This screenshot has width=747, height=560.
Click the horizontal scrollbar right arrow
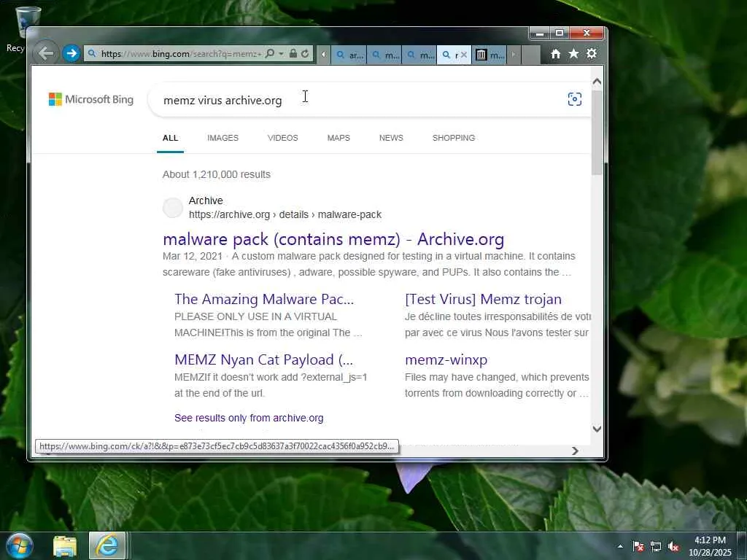point(575,451)
